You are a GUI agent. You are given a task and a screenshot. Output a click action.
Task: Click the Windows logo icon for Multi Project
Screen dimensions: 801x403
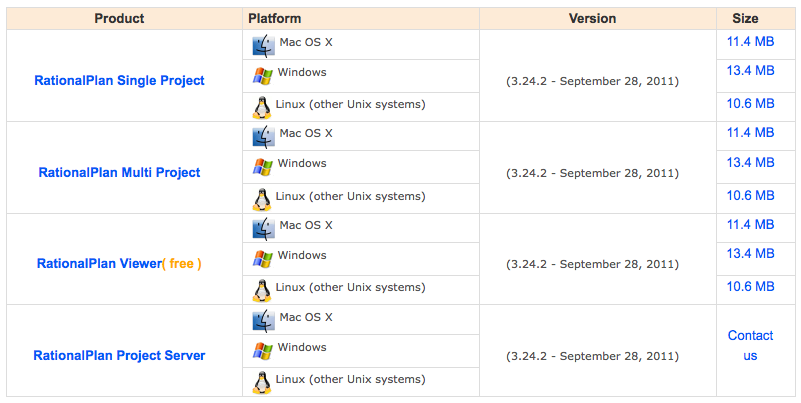[263, 167]
